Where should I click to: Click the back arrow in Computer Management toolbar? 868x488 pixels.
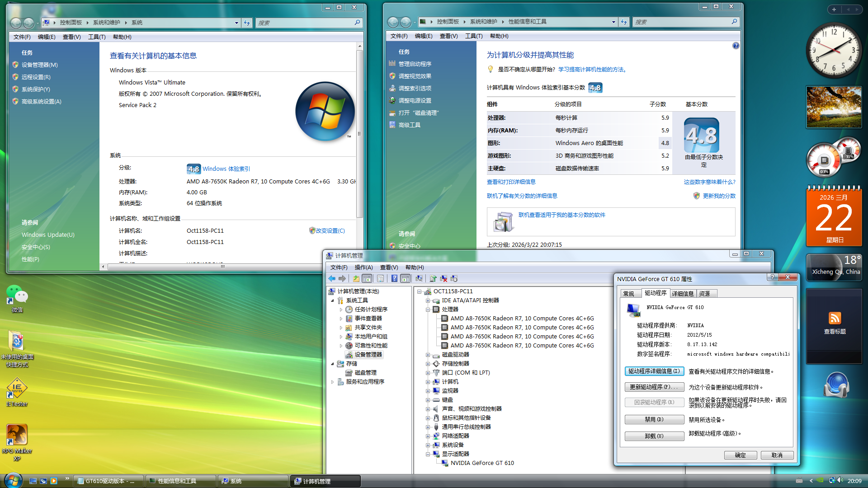[332, 278]
